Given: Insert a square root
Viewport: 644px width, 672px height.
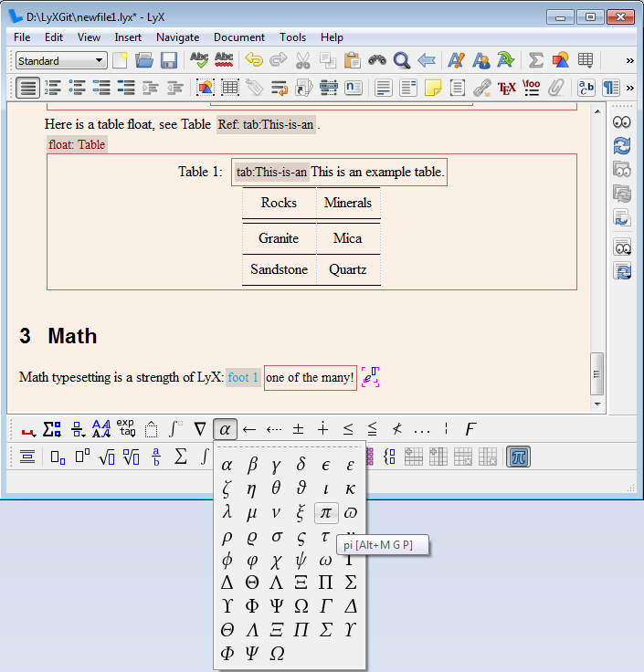Looking at the screenshot, I should [107, 457].
